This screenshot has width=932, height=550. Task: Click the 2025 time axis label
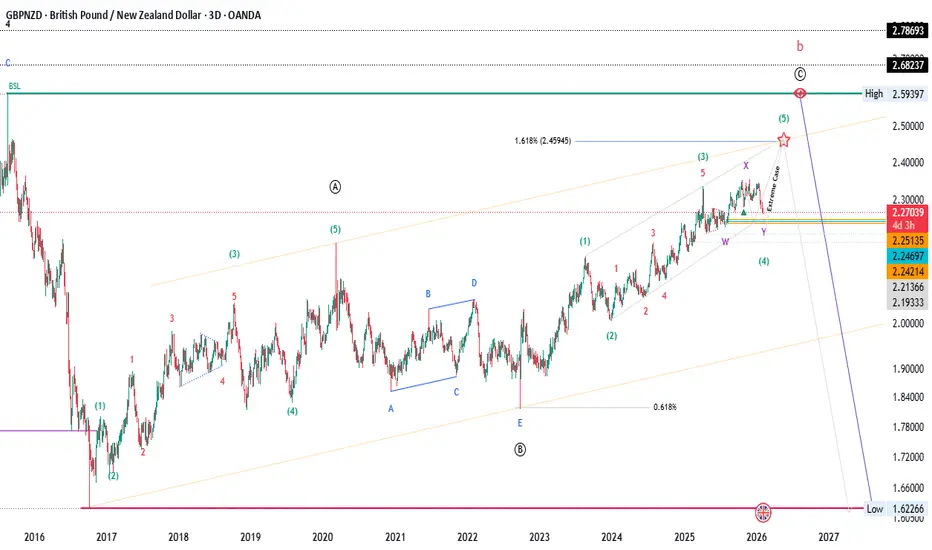click(684, 537)
